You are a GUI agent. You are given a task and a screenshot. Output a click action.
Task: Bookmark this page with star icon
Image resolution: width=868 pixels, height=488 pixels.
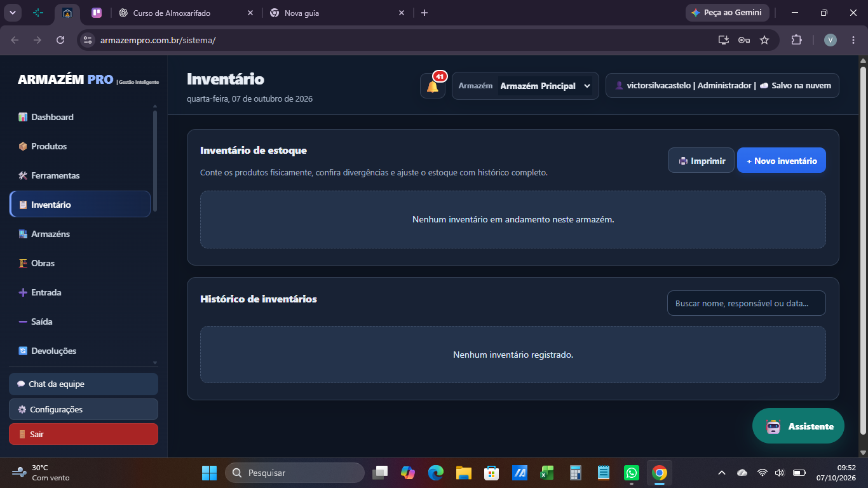(x=764, y=40)
